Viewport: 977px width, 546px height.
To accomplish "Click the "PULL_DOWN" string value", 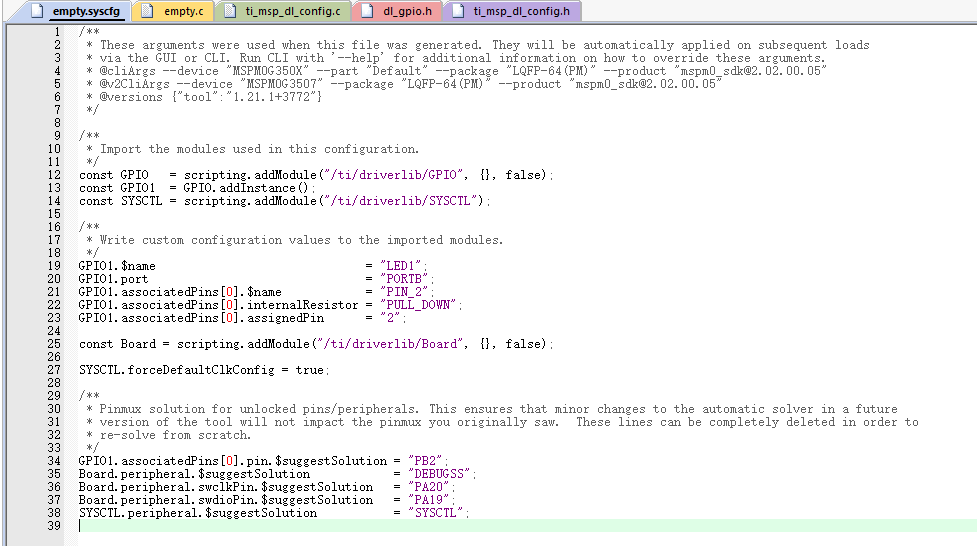I will coord(418,305).
